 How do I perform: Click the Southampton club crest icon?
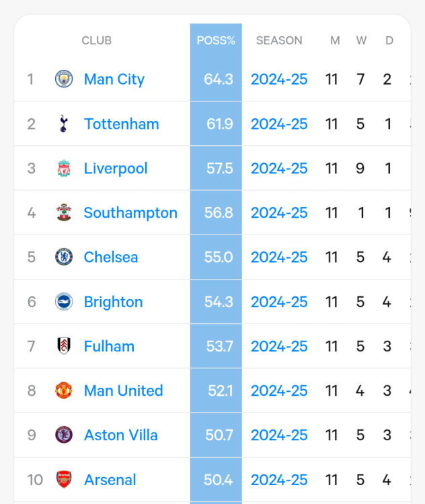tap(64, 213)
